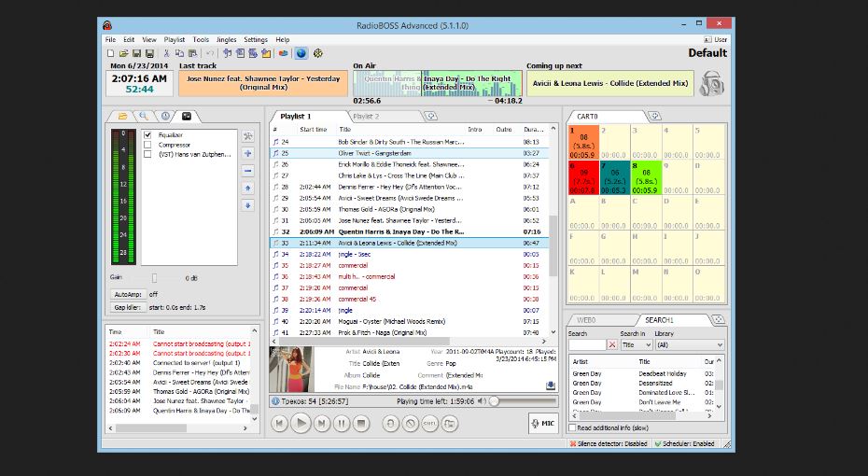Trigger orange cart slot 1

[584, 143]
